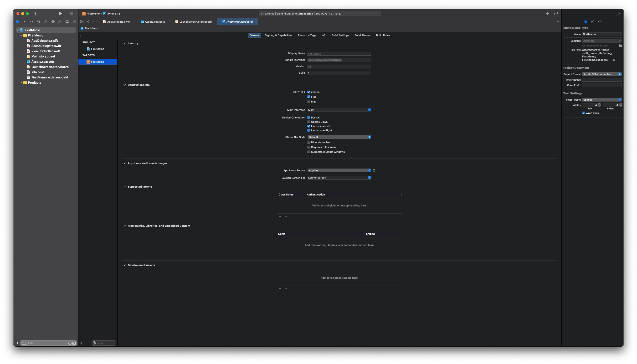Increase the Tab width stepper

tap(599, 104)
